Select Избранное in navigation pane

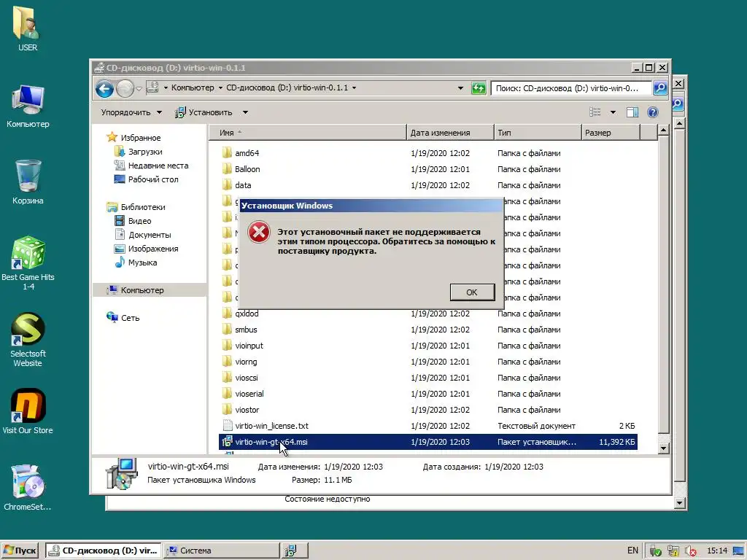tap(141, 138)
